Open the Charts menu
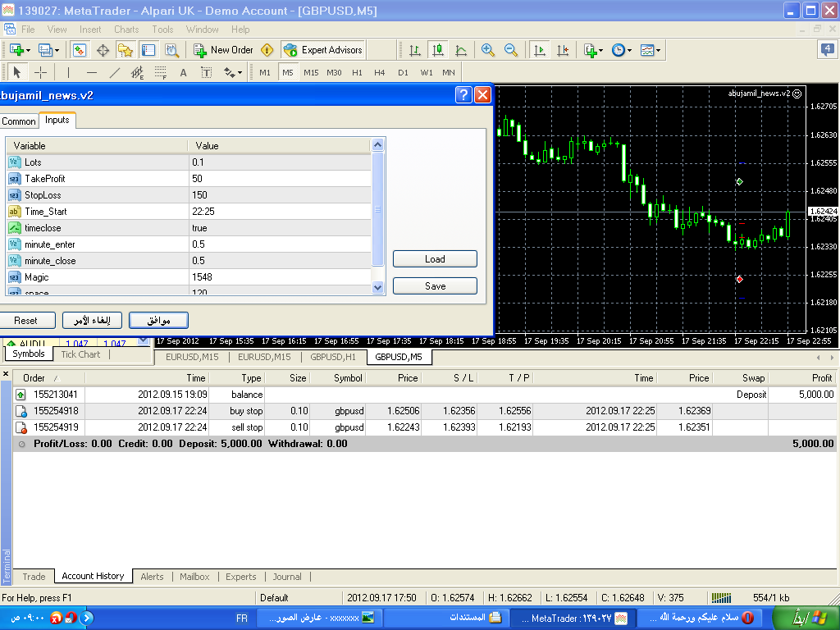Screen dimensions: 840x630 [x=126, y=30]
